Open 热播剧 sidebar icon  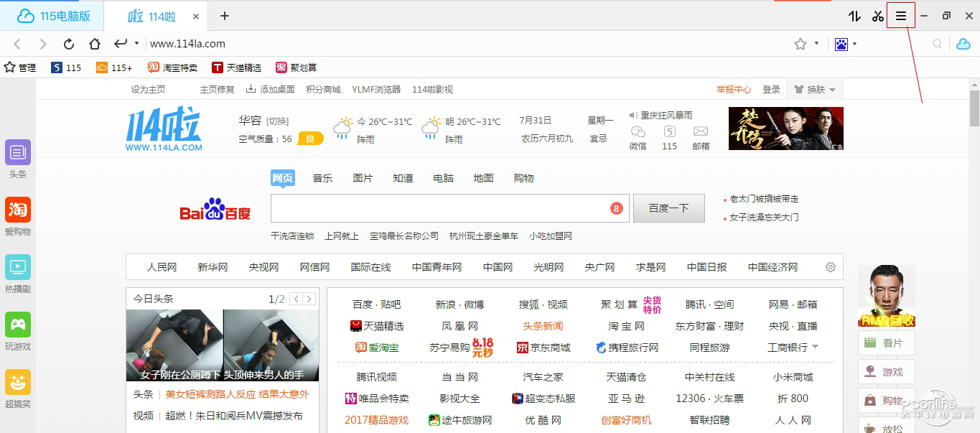[18, 267]
